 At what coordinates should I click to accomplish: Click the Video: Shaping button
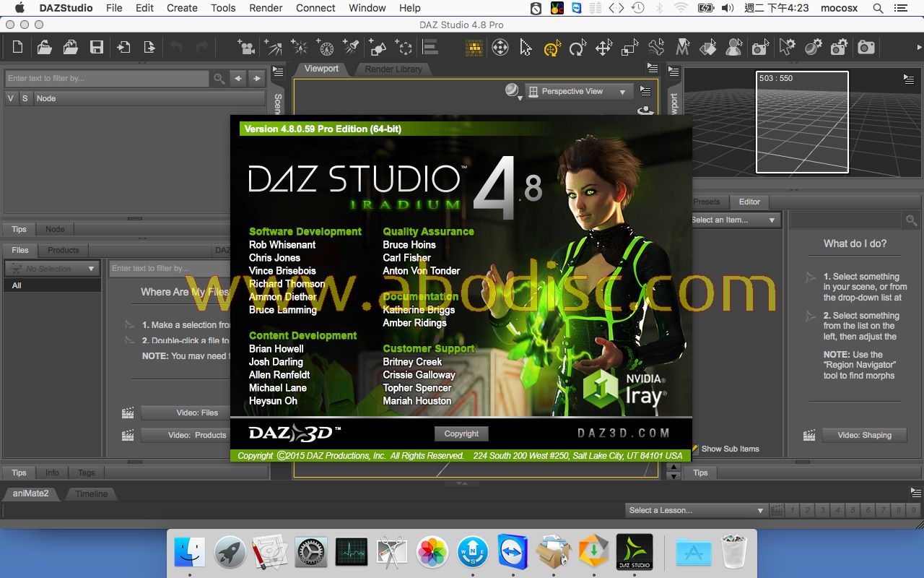click(865, 435)
